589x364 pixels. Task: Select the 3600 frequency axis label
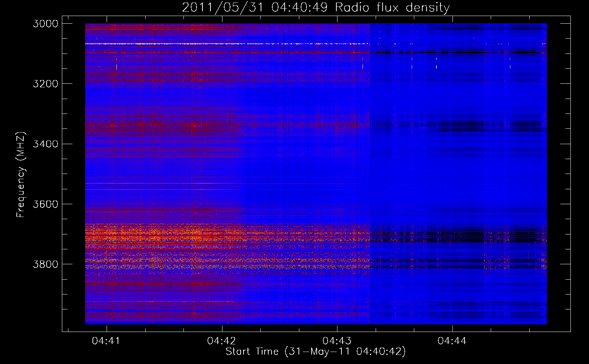point(46,204)
